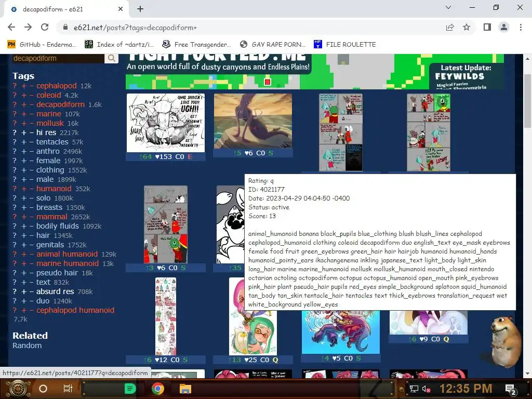Viewport: 532px width, 399px height.
Task: Click the scrollbar up arrow
Action: [x=527, y=58]
